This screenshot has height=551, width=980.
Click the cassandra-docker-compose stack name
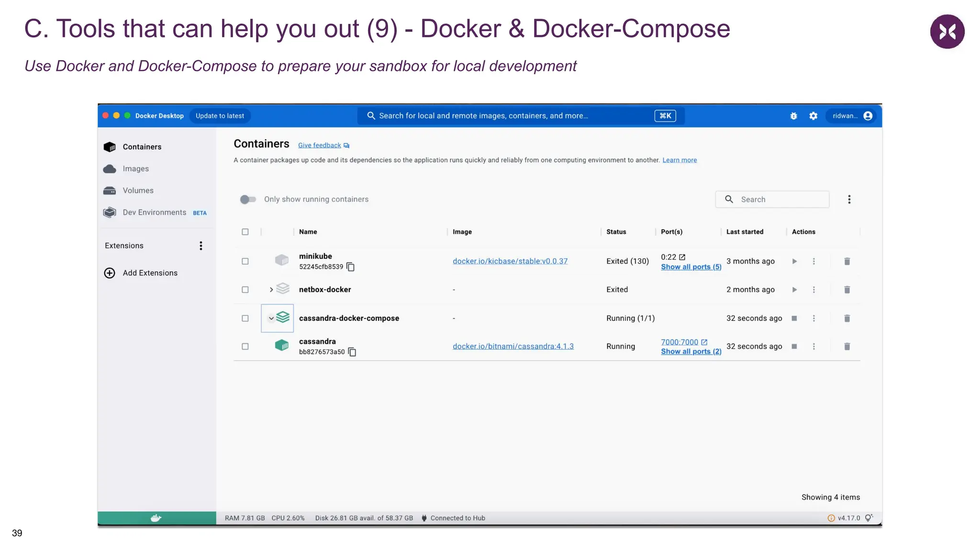(x=349, y=319)
